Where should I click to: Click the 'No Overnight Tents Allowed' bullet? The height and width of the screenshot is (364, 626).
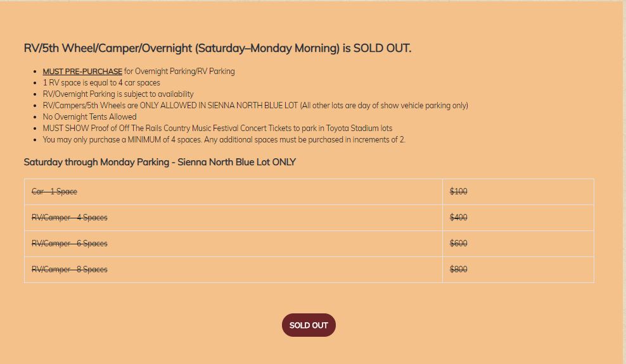pos(89,117)
